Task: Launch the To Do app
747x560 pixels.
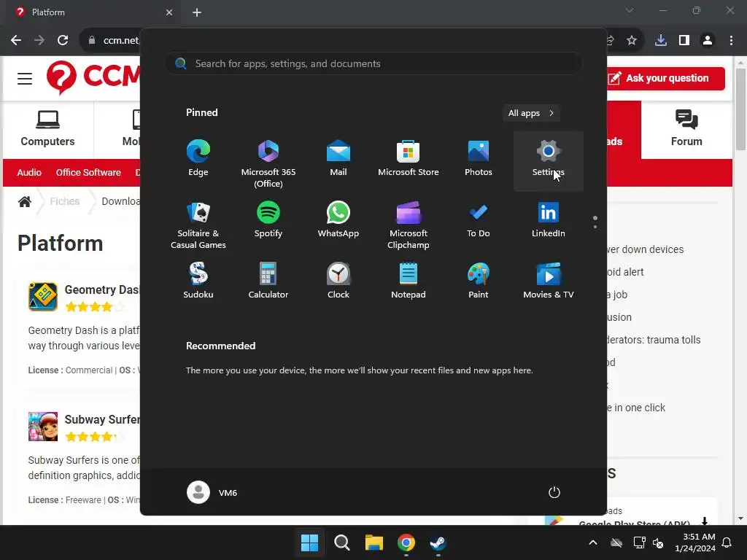Action: [x=479, y=219]
